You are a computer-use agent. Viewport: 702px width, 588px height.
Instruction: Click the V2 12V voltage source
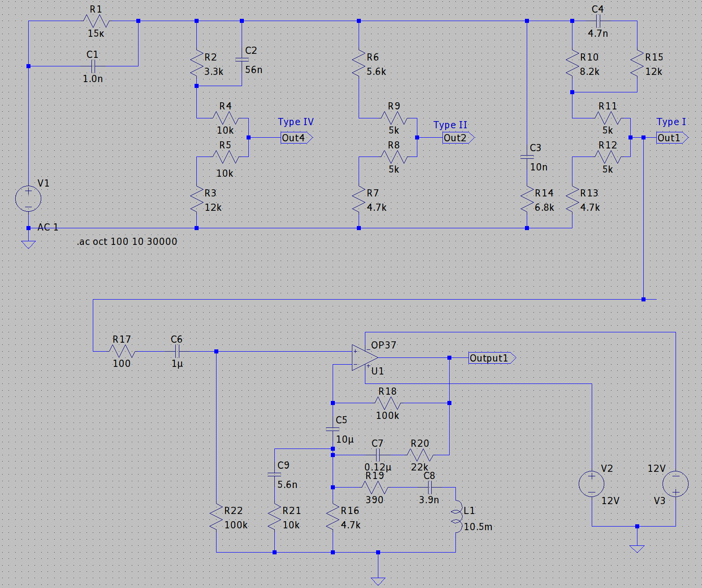click(592, 484)
